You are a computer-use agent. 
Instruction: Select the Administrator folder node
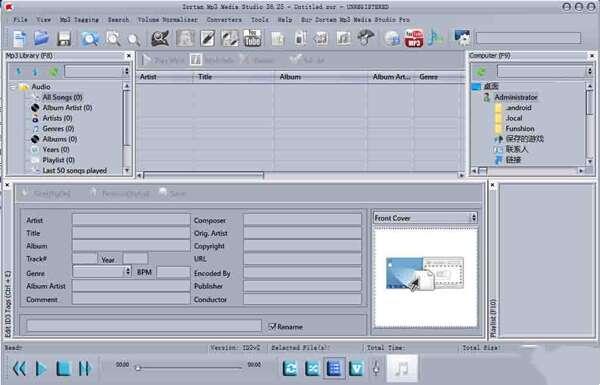click(x=516, y=97)
